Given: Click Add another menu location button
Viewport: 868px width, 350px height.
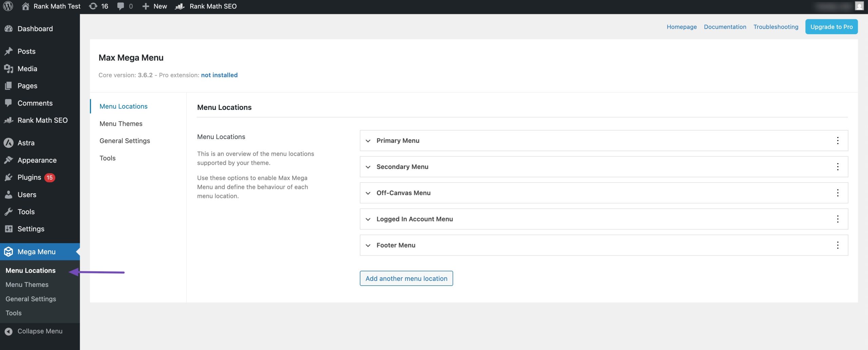Looking at the screenshot, I should click(406, 278).
